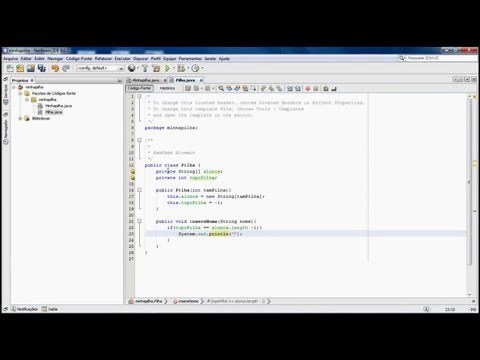Toggle Highlight Search in editor toolbar
This screenshot has width=480, height=360.
pos(245,88)
